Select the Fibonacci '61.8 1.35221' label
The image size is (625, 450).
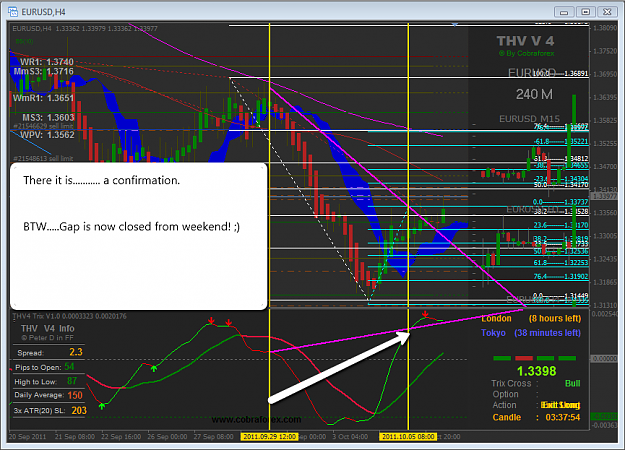pyautogui.click(x=561, y=141)
